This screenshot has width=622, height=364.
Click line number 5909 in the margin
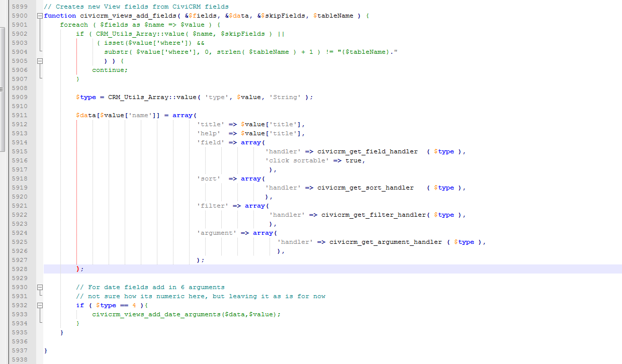[x=20, y=97]
